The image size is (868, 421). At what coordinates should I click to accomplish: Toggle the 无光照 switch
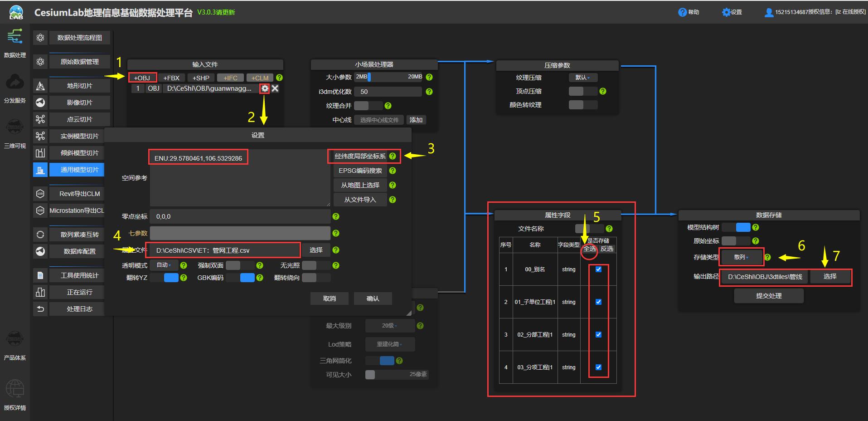point(316,265)
